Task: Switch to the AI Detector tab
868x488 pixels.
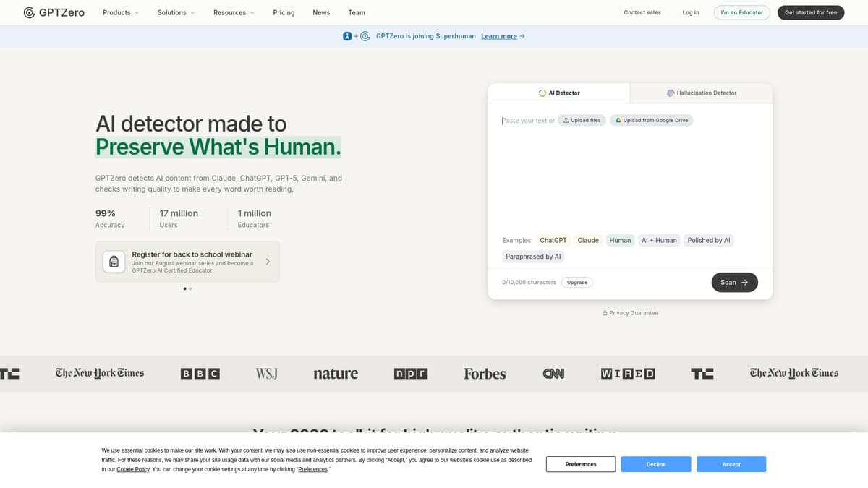Action: point(559,93)
